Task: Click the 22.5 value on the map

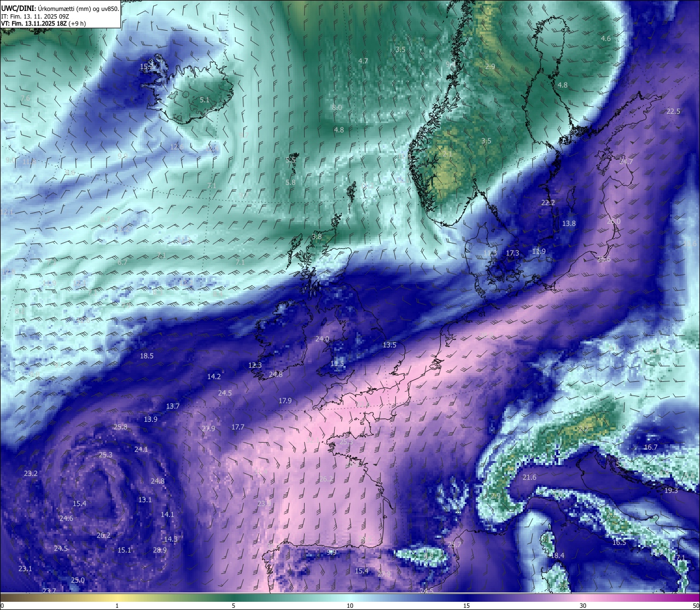Action: pyautogui.click(x=673, y=111)
